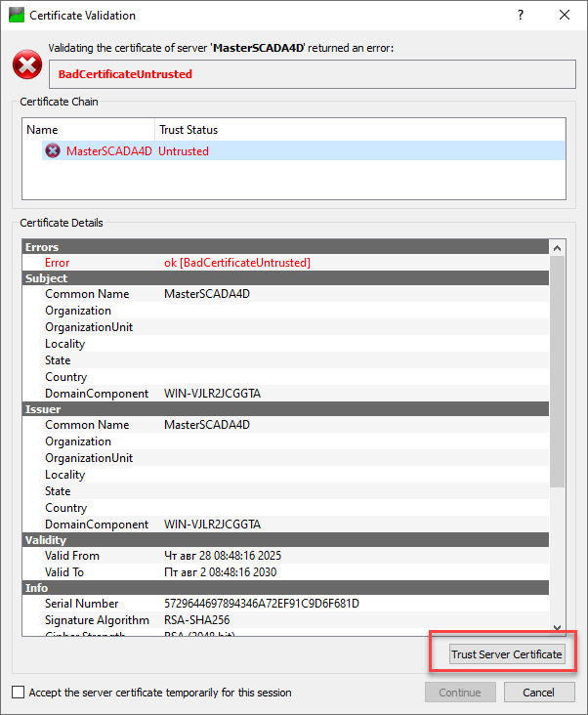
Task: Enable accept certificate temporarily checkbox
Action: 19,693
